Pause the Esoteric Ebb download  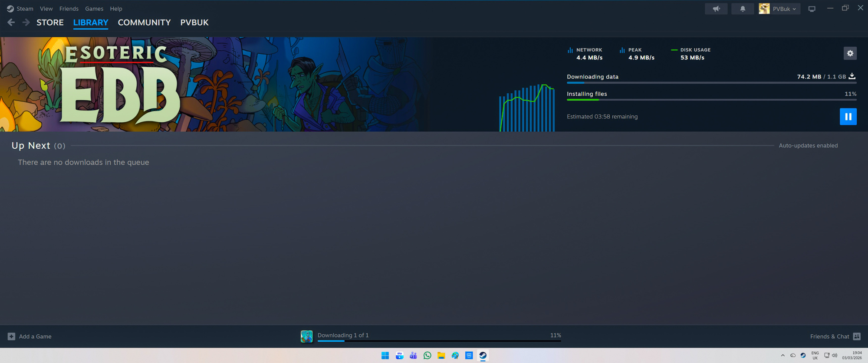coord(848,117)
